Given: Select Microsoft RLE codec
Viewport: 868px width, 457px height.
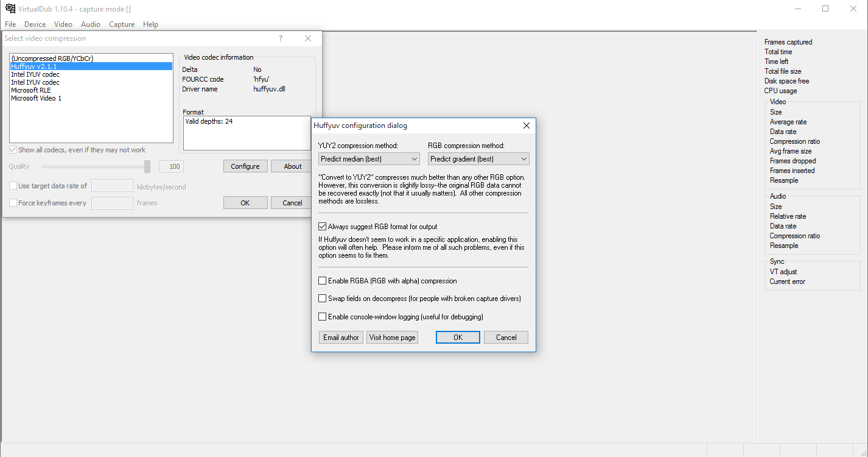Looking at the screenshot, I should coord(91,90).
